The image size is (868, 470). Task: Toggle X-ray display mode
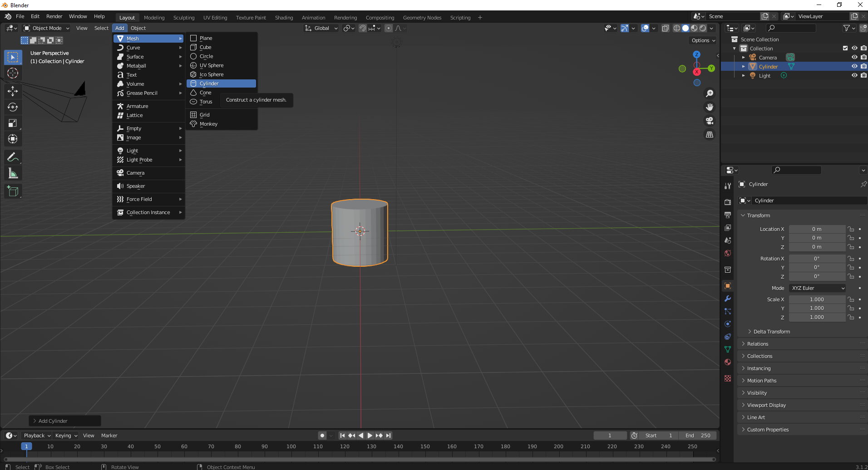pyautogui.click(x=665, y=28)
